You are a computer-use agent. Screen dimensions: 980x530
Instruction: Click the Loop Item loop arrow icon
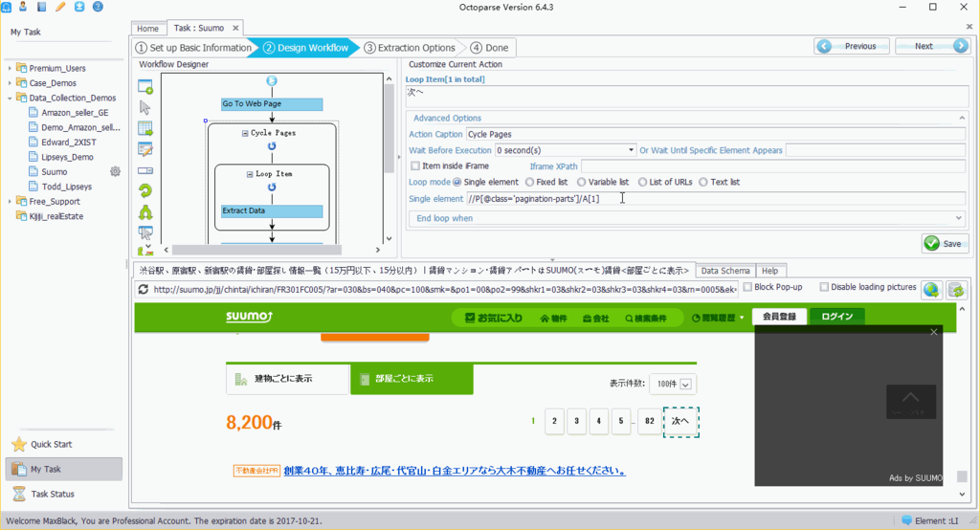[x=271, y=187]
